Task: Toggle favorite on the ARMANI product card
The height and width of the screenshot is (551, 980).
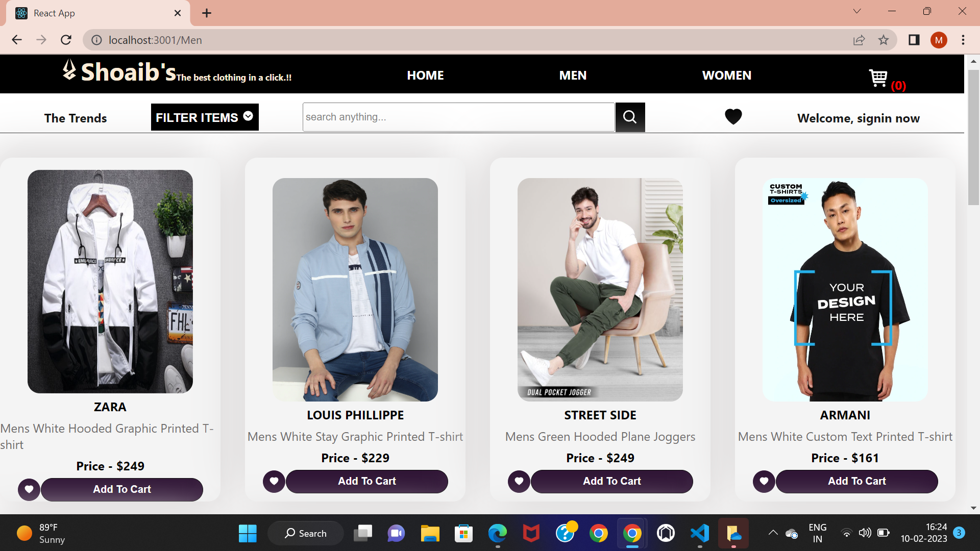Action: point(764,481)
